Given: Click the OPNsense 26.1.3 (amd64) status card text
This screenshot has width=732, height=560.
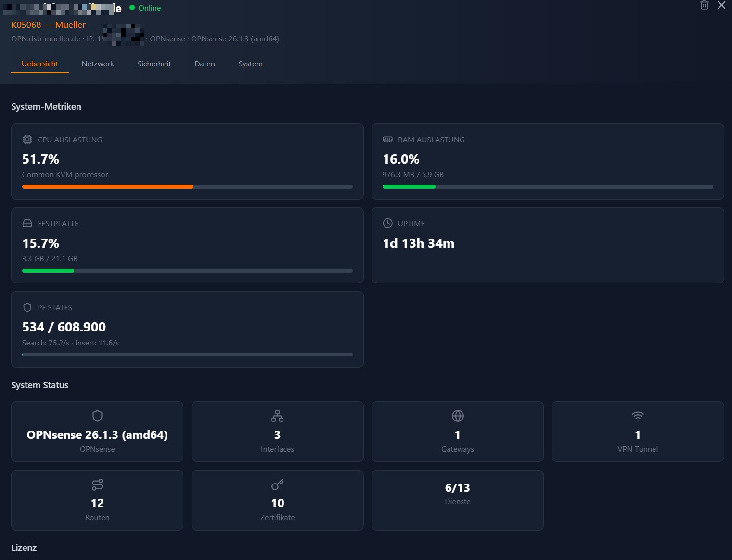Looking at the screenshot, I should (x=97, y=435).
